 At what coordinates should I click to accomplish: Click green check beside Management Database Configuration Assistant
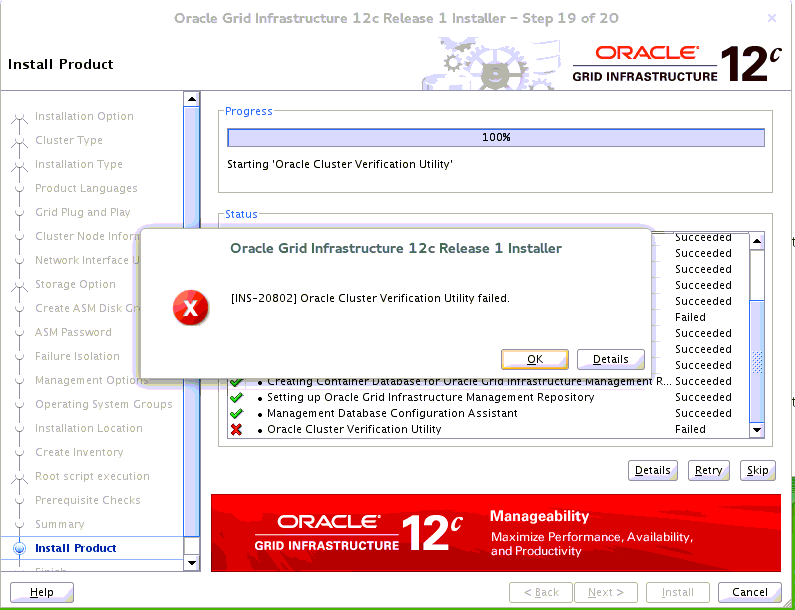tap(236, 413)
